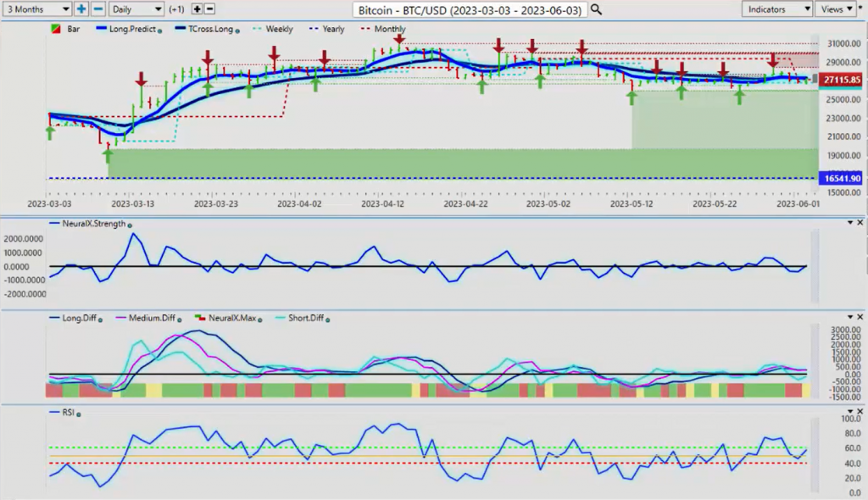Viewport: 868px width, 500px height.
Task: Click the red 27115.85 current price tag
Action: pos(842,81)
